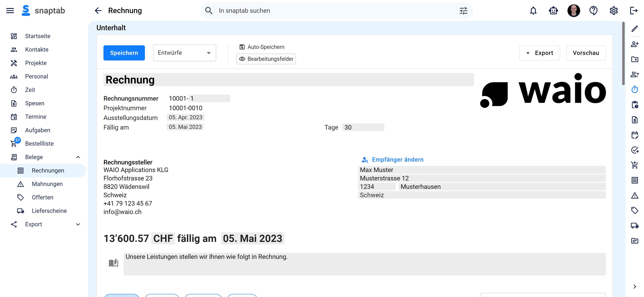The height and width of the screenshot is (297, 644).
Task: Create an offer via the tag icon in the right sidebar
Action: coord(635,210)
